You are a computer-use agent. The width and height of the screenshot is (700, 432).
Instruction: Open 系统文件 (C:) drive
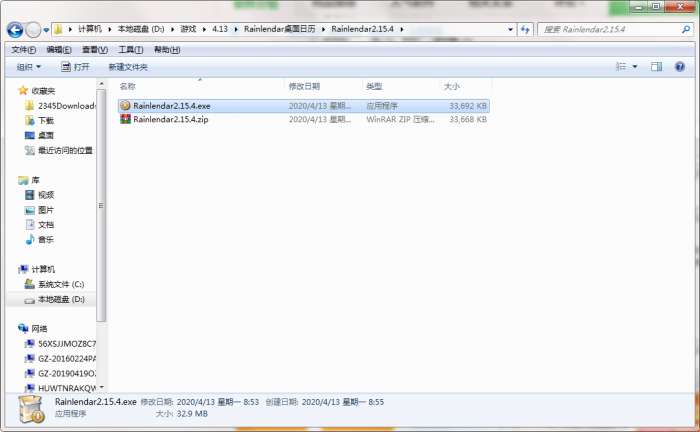61,284
